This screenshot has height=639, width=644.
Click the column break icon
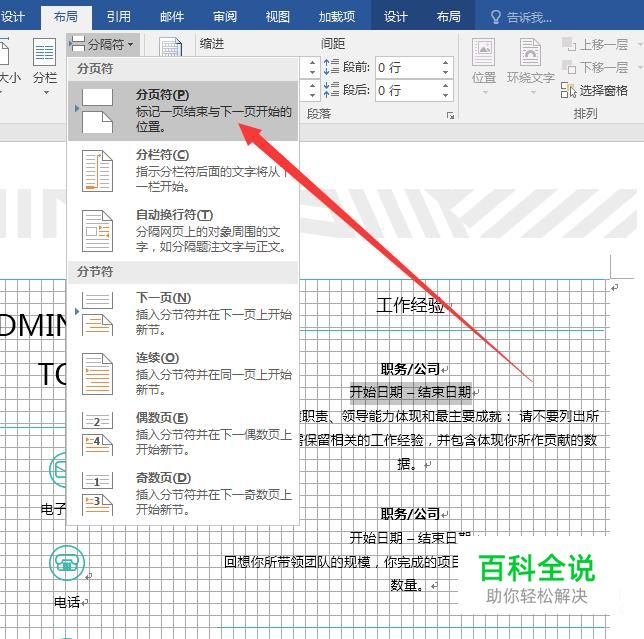click(x=97, y=171)
